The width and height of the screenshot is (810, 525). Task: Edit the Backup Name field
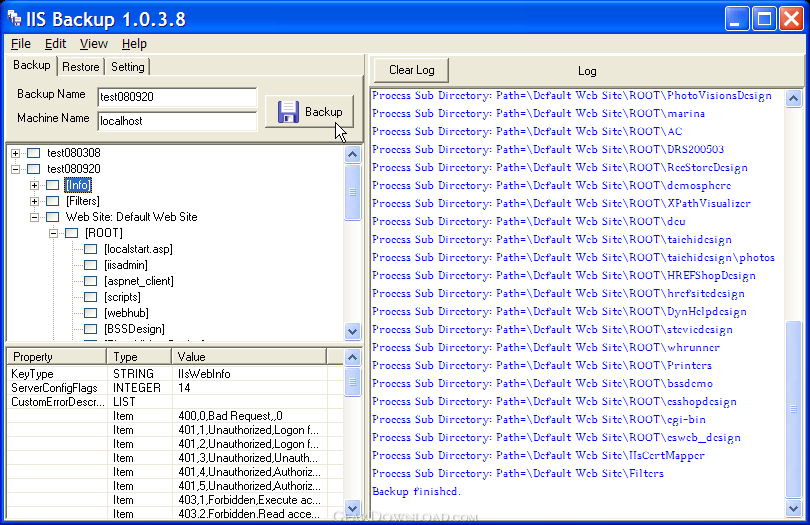[177, 97]
